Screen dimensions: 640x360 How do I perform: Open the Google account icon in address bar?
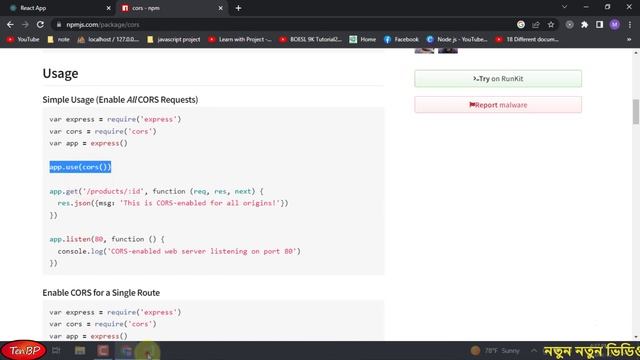[521, 25]
